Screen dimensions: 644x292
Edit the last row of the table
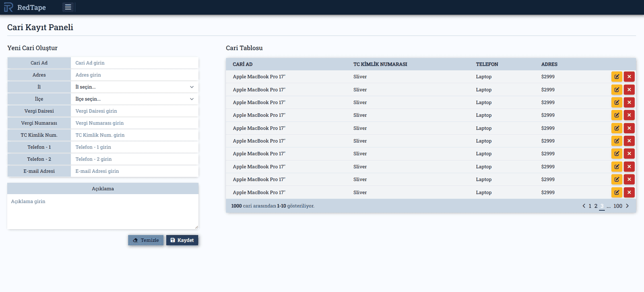pyautogui.click(x=617, y=192)
